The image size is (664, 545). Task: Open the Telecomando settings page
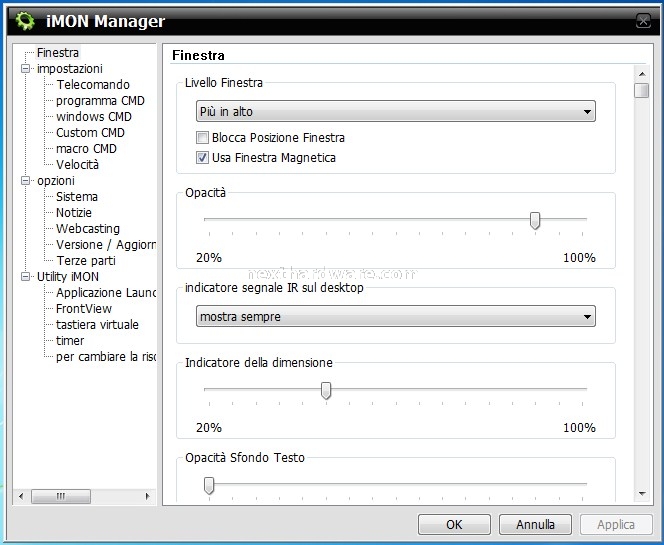(93, 85)
